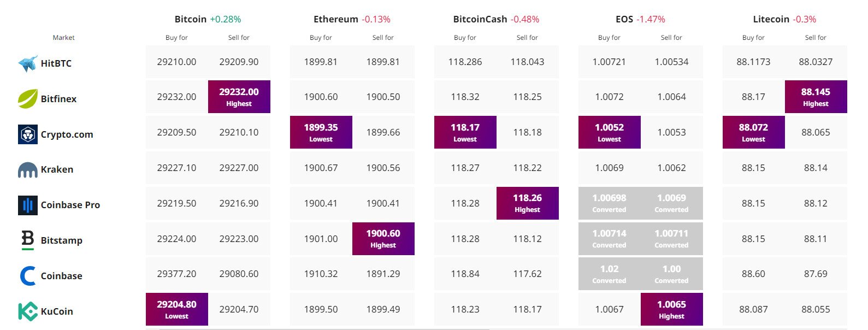
Task: Click Bitfinex highest Litecoin sell price 88.145
Action: coord(816,97)
